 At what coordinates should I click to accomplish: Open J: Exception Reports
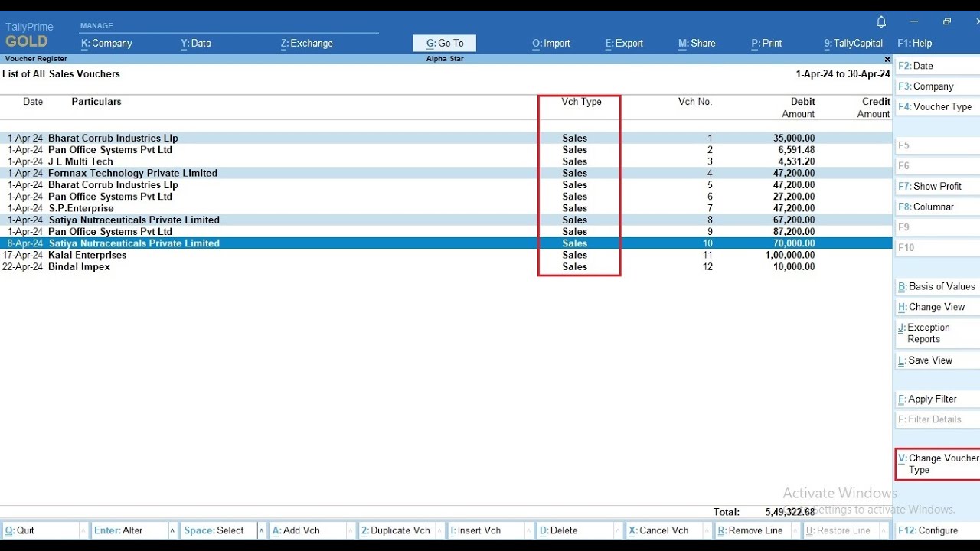coord(937,333)
